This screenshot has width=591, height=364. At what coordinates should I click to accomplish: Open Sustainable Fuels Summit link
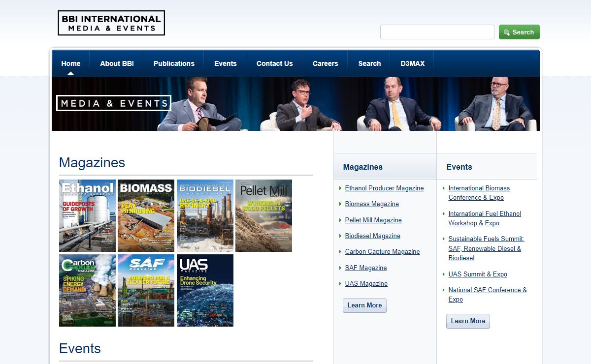(486, 248)
